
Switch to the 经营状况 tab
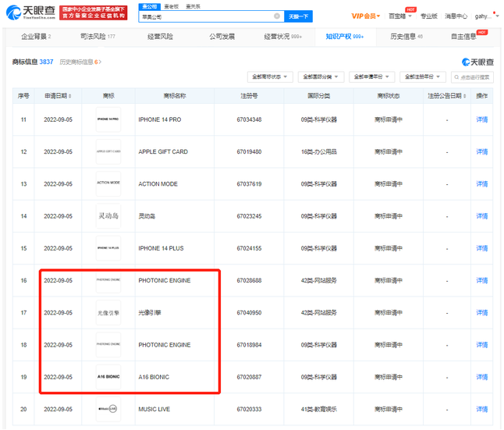283,37
